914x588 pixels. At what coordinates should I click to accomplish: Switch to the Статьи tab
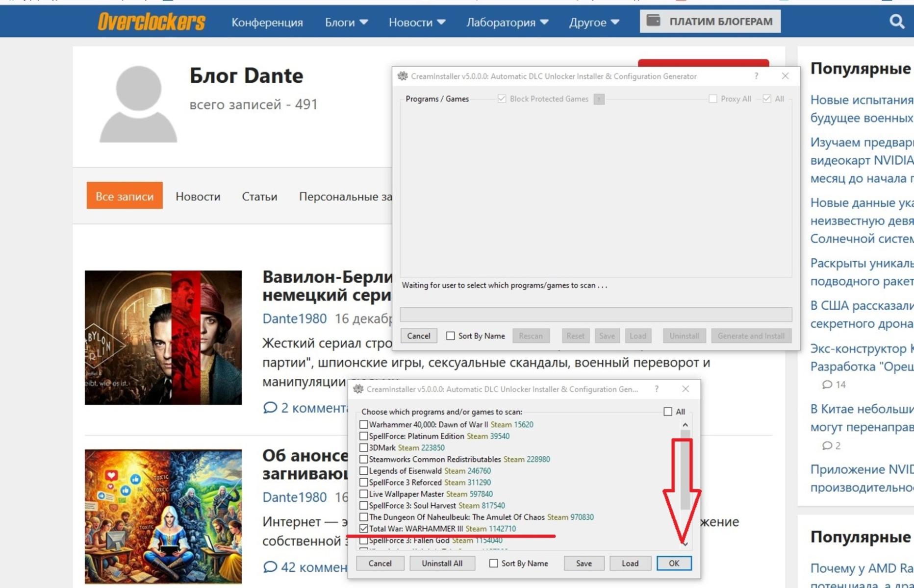259,196
